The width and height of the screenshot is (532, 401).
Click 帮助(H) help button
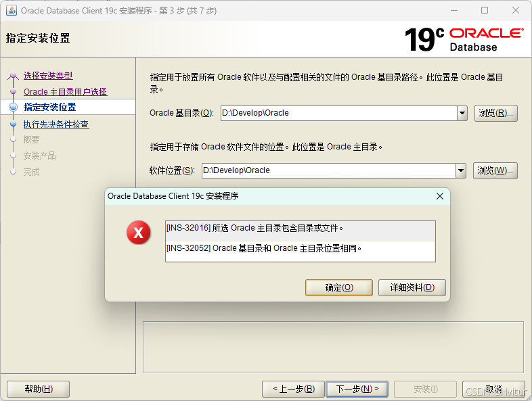39,389
